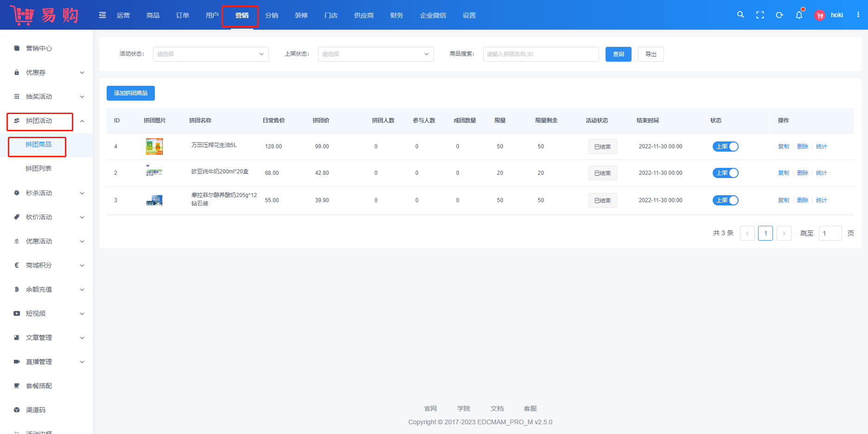Open the 上架状态 dropdown
The width and height of the screenshot is (868, 434).
point(376,54)
